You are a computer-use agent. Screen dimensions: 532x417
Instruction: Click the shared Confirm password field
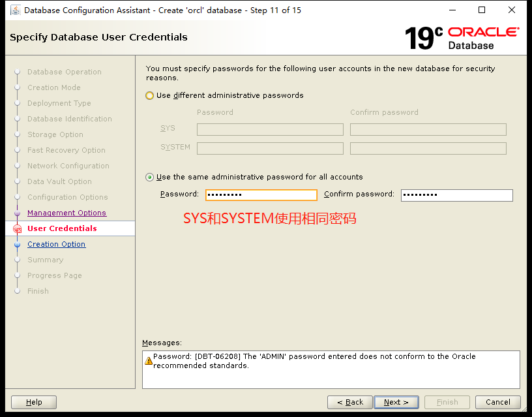pyautogui.click(x=456, y=195)
